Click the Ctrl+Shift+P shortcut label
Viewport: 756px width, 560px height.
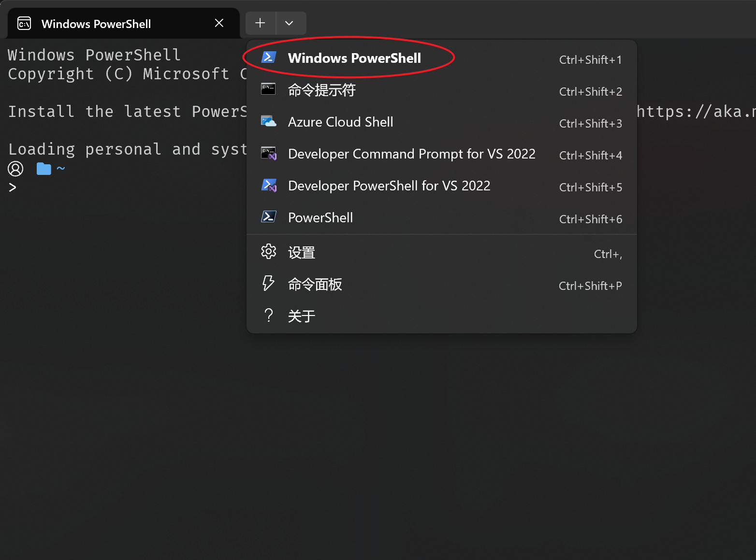591,286
